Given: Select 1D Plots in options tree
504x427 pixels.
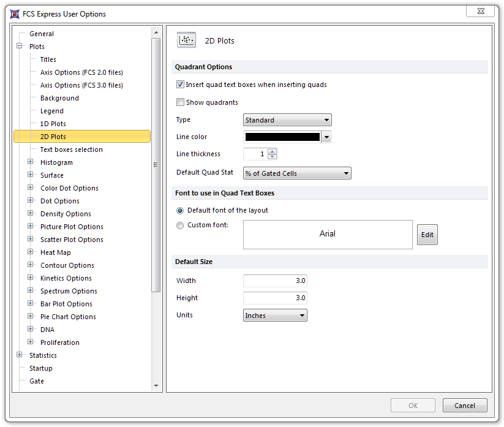Looking at the screenshot, I should click(x=53, y=124).
